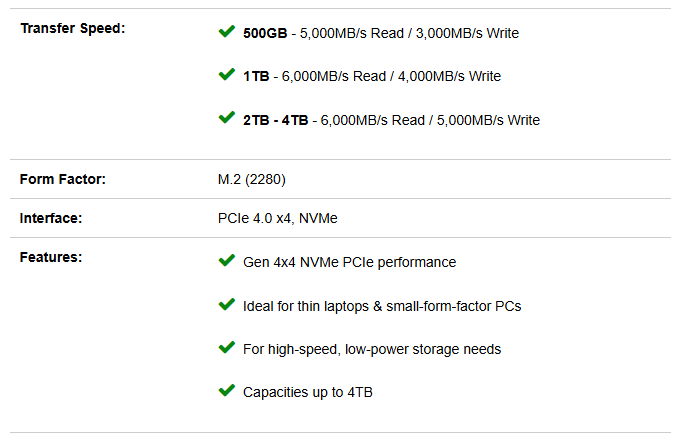This screenshot has width=682, height=441.
Task: Click the checkmark next to 2TB - 4TB
Action: pos(227,117)
